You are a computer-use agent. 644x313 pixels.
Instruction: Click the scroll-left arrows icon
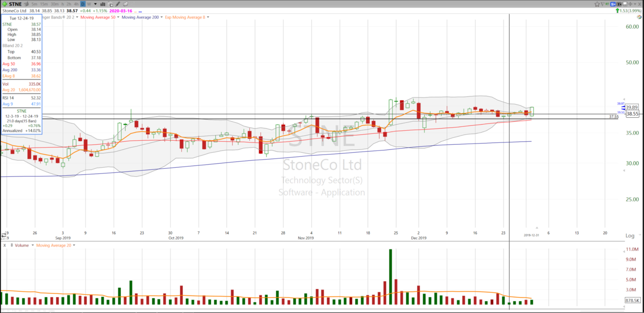[4, 235]
